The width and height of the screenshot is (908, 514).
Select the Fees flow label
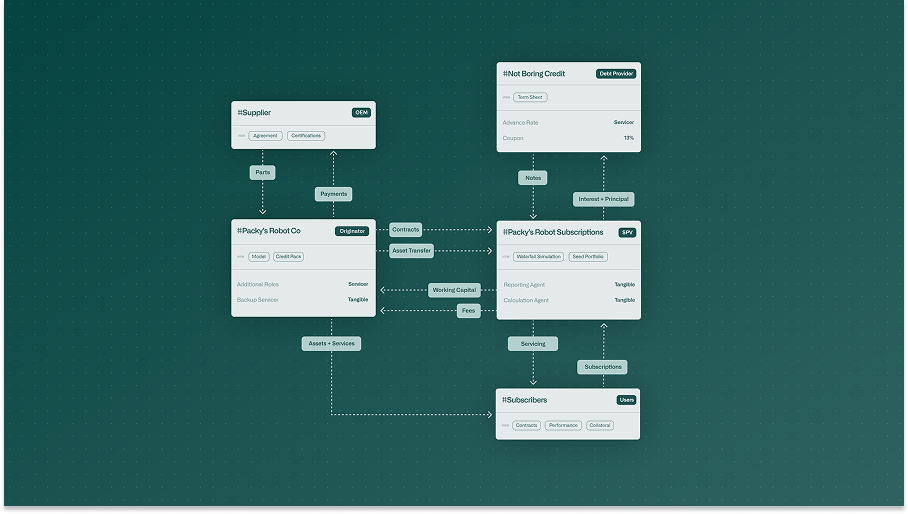(468, 311)
